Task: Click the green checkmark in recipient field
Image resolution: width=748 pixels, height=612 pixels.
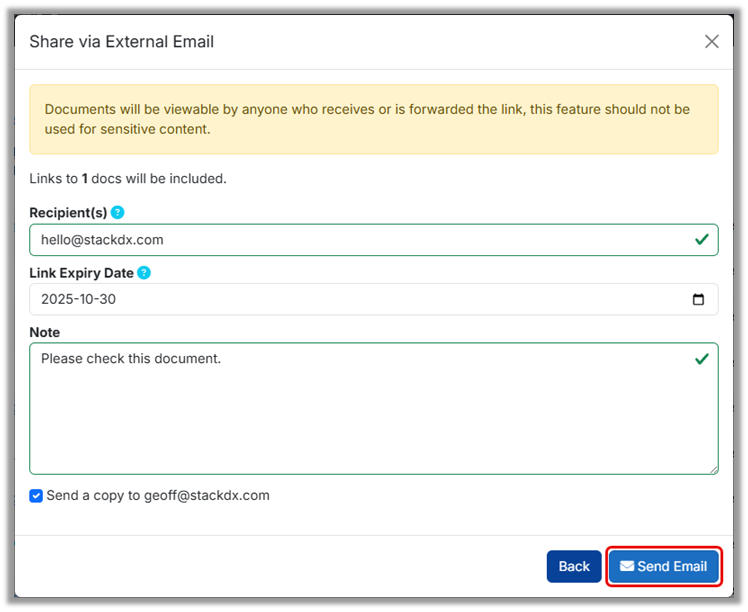Action: (701, 240)
